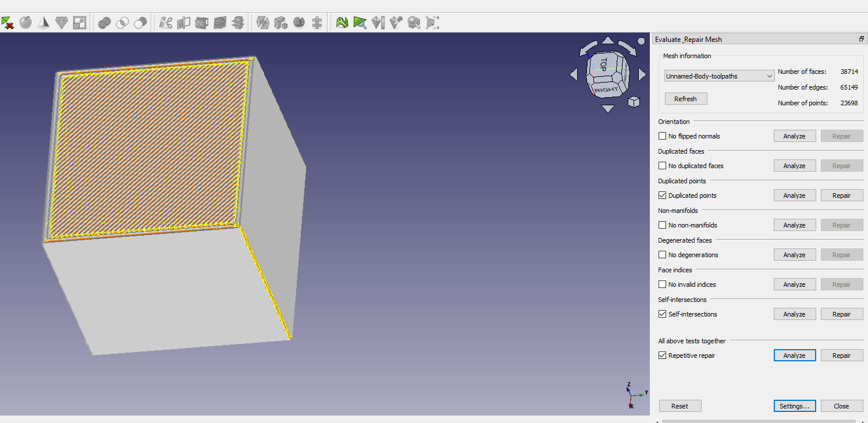This screenshot has width=868, height=423.
Task: Select the Evaluate & Repair Mesh wrench icon
Action: point(343,23)
